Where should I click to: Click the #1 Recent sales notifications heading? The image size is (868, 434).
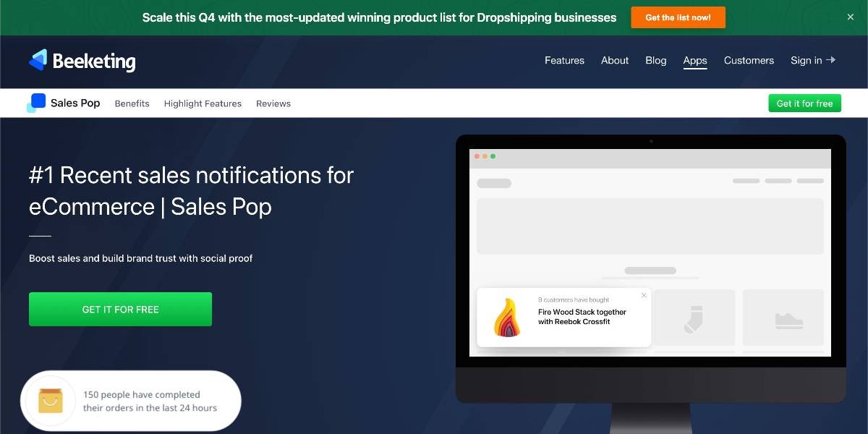click(192, 191)
